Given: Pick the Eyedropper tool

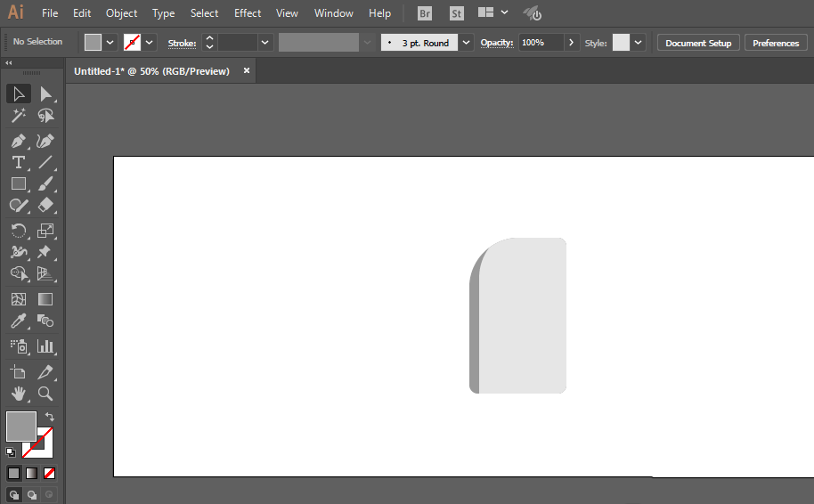Looking at the screenshot, I should click(x=18, y=321).
